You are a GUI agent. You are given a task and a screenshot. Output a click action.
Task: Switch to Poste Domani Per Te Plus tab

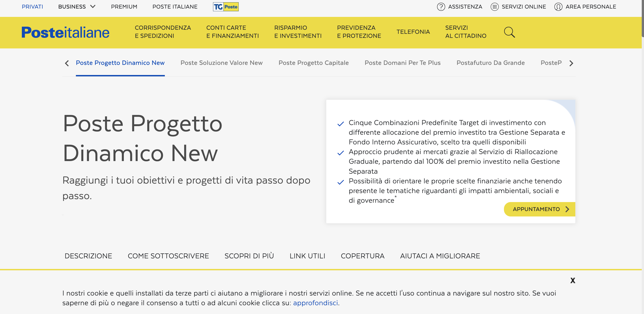(x=403, y=63)
